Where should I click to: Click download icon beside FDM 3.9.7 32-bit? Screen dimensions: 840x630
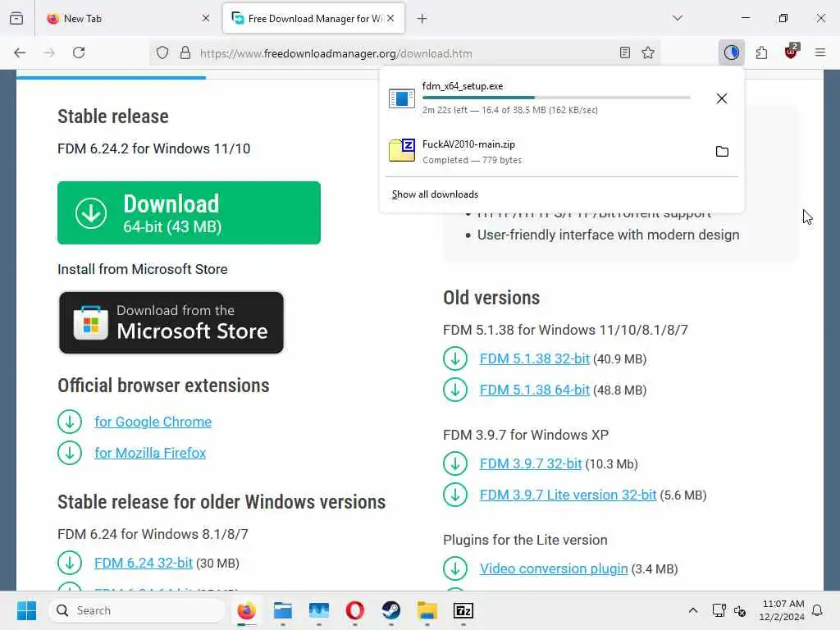(455, 464)
